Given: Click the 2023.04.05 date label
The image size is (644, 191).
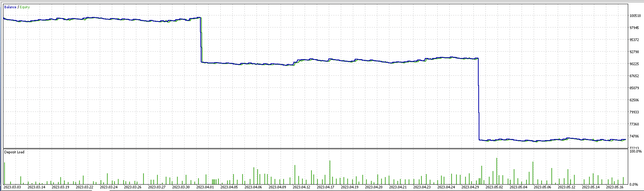Looking at the screenshot, I should (229, 187).
